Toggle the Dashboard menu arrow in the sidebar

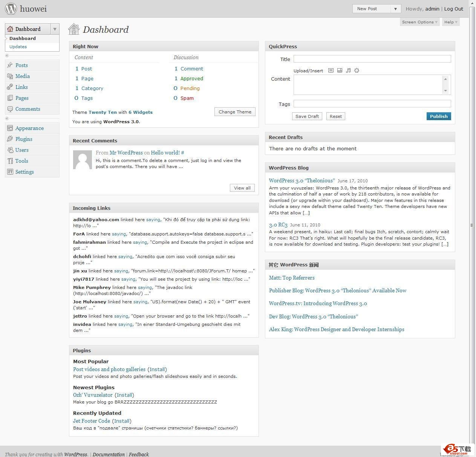(x=55, y=29)
